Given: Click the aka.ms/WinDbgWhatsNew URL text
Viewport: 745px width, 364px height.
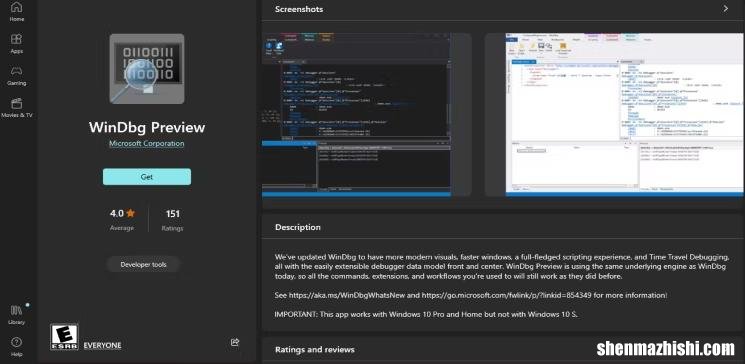Looking at the screenshot, I should click(348, 295).
